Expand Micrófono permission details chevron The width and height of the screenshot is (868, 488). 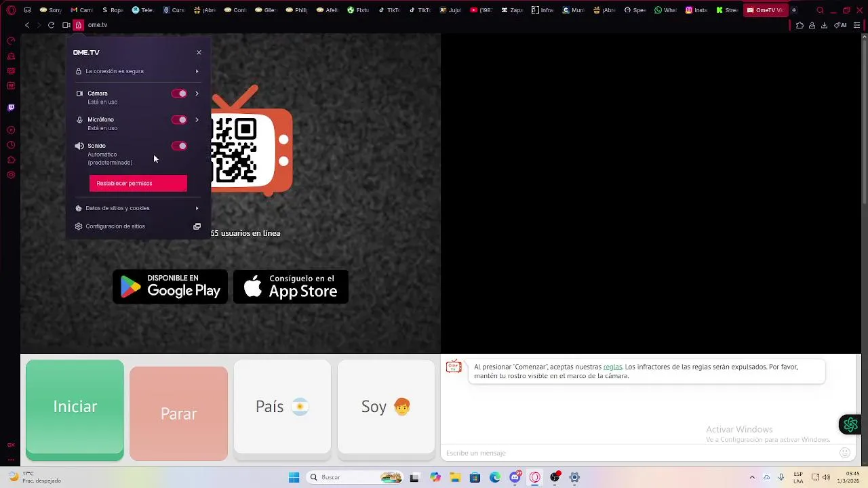(x=197, y=120)
